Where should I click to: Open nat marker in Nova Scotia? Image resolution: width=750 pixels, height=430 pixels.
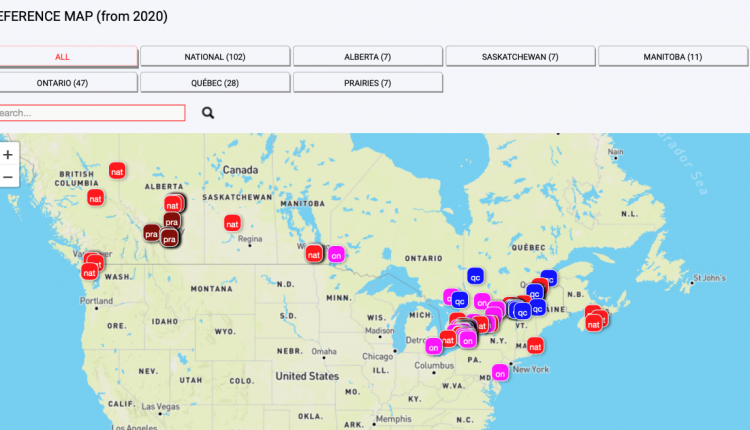[594, 324]
